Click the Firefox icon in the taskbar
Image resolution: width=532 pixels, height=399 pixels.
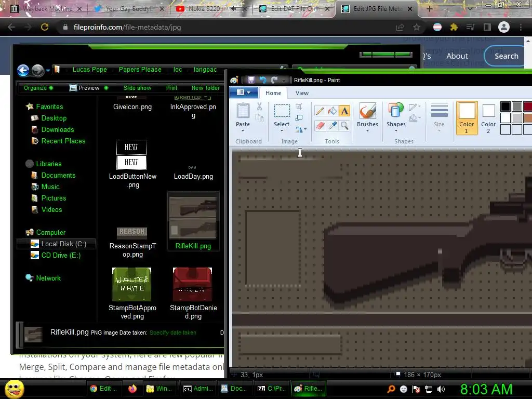[132, 389]
